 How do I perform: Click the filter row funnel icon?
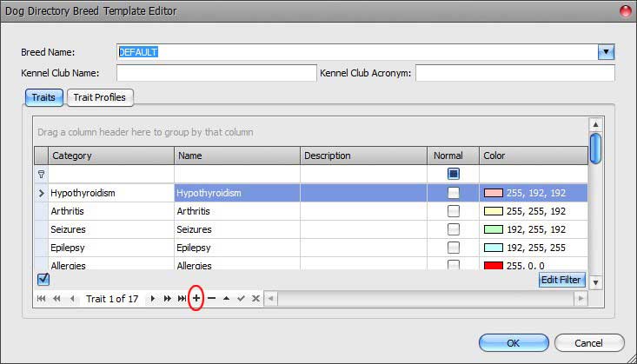(41, 174)
